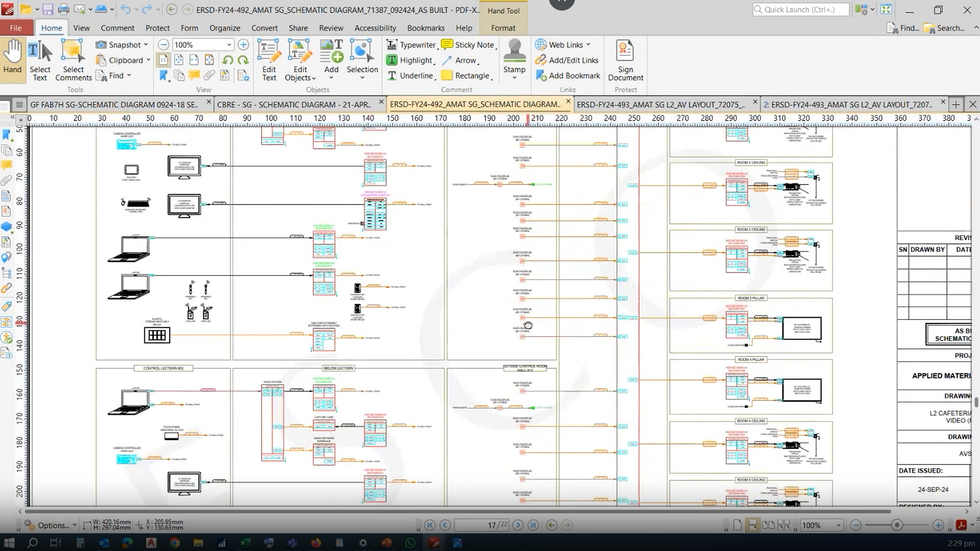
Task: Select the Highlight tool
Action: (410, 60)
